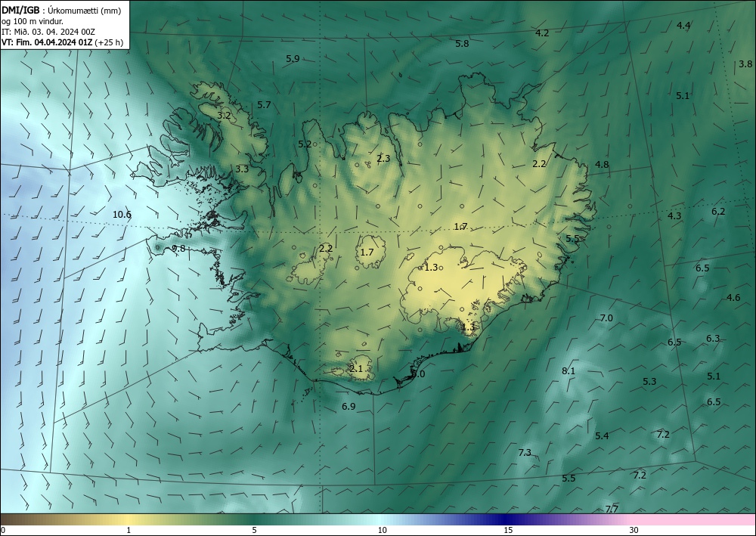Image resolution: width=756 pixels, height=536 pixels.
Task: Click the yellow segment of the color scale bar
Action: 128,519
